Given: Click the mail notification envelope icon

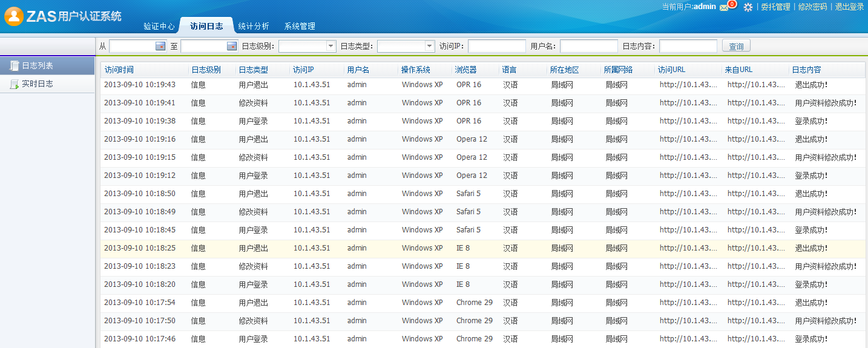Looking at the screenshot, I should (724, 7).
